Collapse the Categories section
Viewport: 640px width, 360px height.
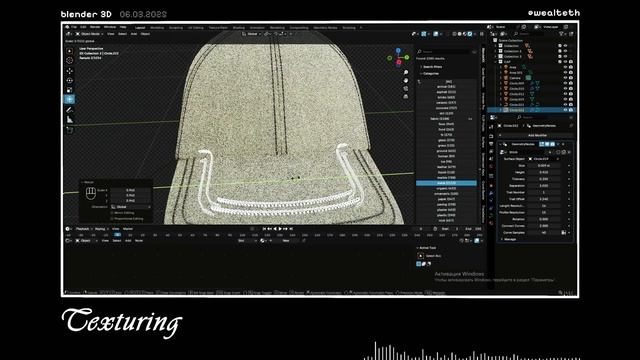(430, 73)
